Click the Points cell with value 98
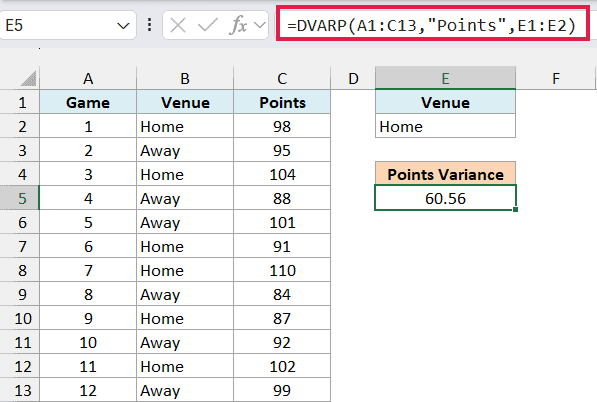 [x=282, y=126]
